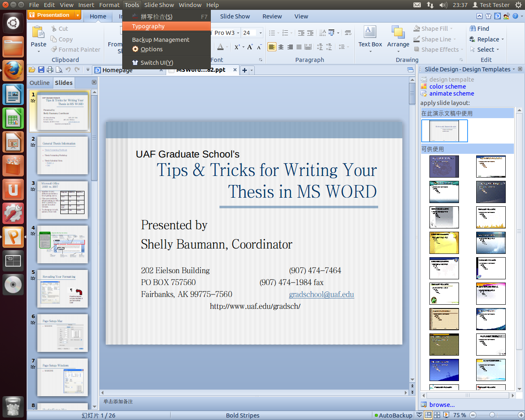This screenshot has width=525, height=420.
Task: Toggle justify text alignment button
Action: point(299,47)
